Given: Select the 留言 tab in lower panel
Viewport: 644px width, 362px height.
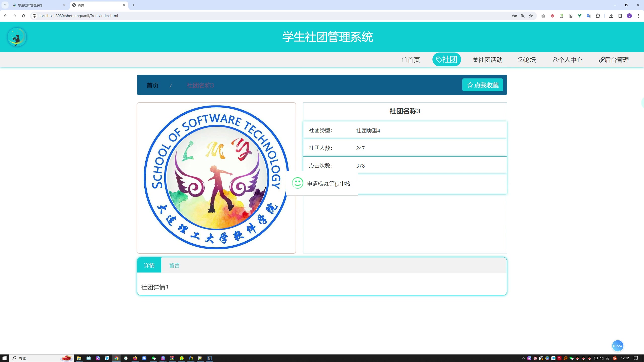Looking at the screenshot, I should point(174,265).
